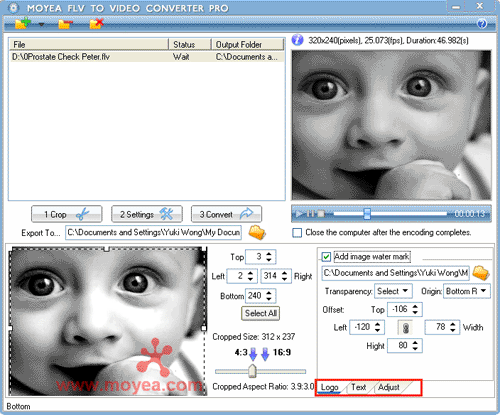This screenshot has width=500, height=415.
Task: Click the Status column header
Action: 190,44
